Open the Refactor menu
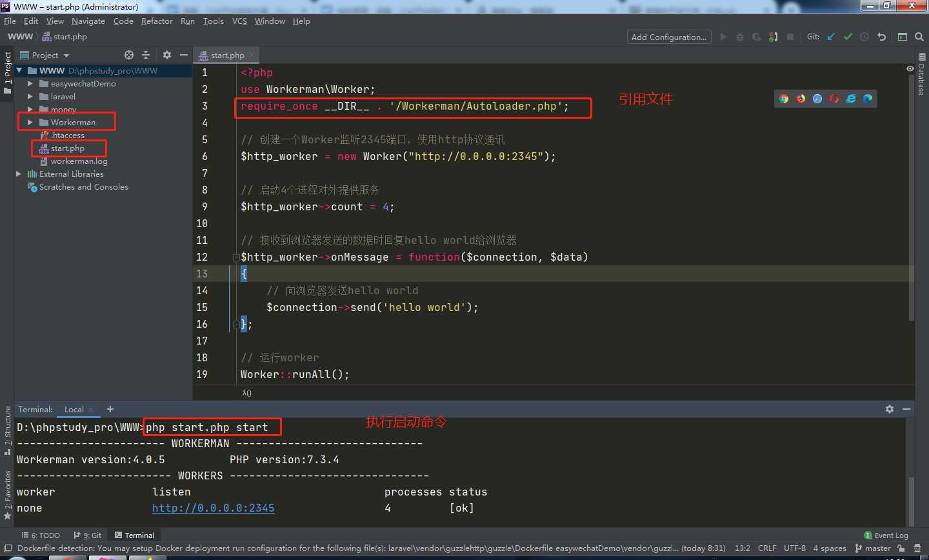The image size is (929, 560). coord(157,21)
